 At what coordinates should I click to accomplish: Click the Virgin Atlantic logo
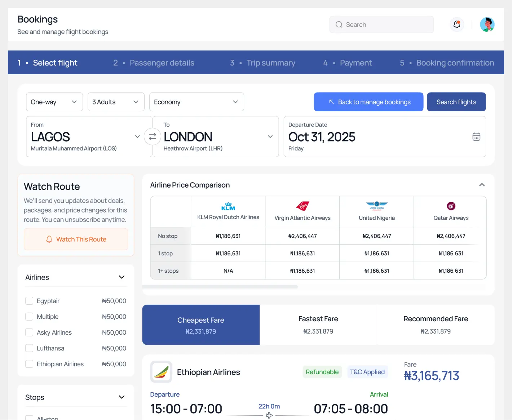coord(303,206)
